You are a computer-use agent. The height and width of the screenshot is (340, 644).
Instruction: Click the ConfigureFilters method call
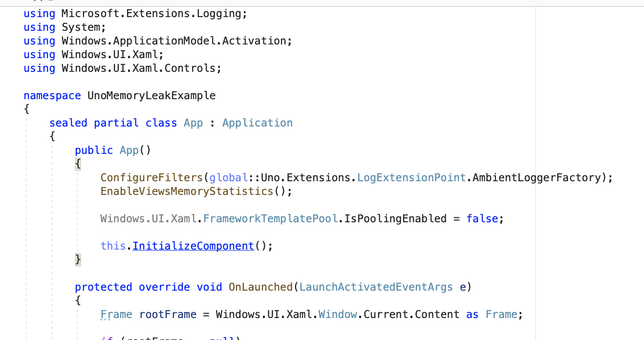click(151, 177)
